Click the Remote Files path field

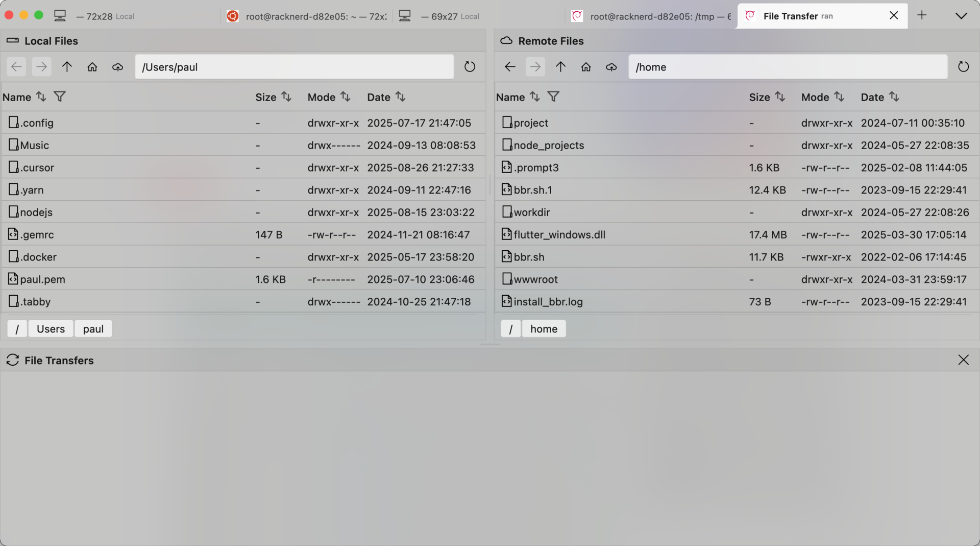tap(787, 67)
